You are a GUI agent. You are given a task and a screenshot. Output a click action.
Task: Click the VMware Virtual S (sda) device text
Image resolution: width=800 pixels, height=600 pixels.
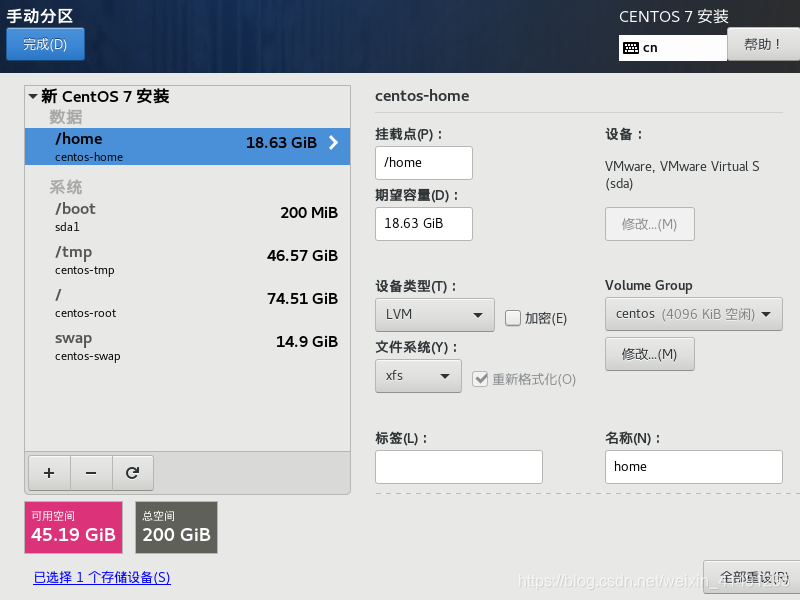click(682, 174)
